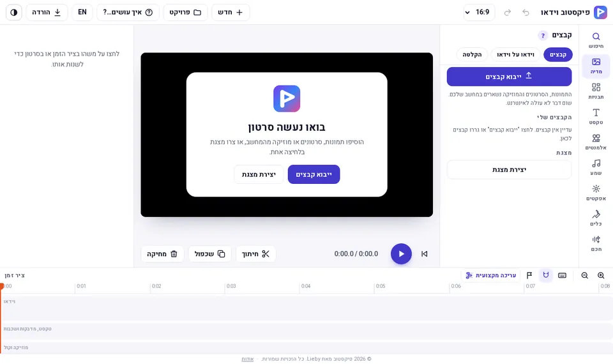Click the cut (חיתוך) scissors button
613x364 pixels.
coord(255,254)
